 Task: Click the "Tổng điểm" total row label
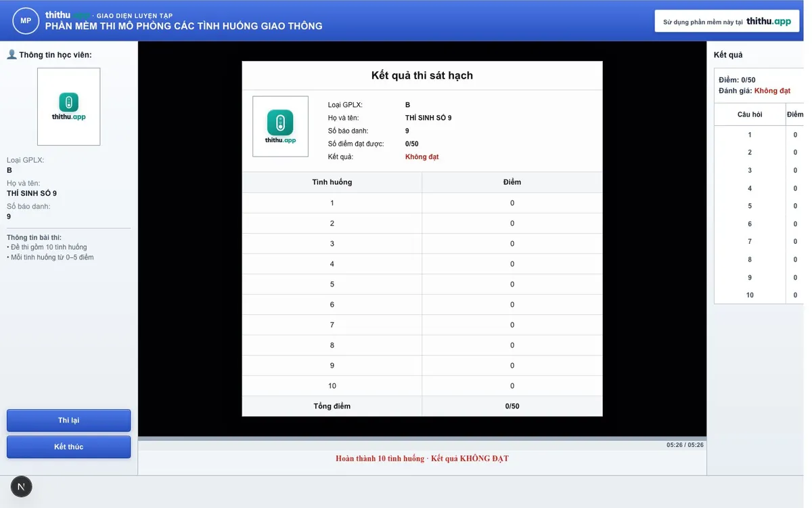[332, 406]
